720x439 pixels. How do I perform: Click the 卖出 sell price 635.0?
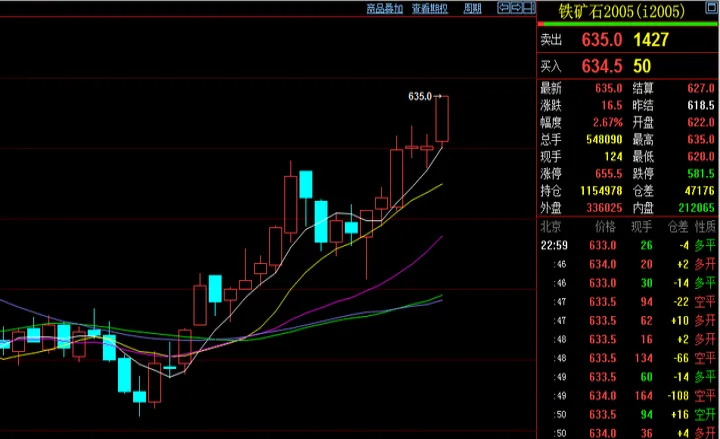pyautogui.click(x=602, y=40)
